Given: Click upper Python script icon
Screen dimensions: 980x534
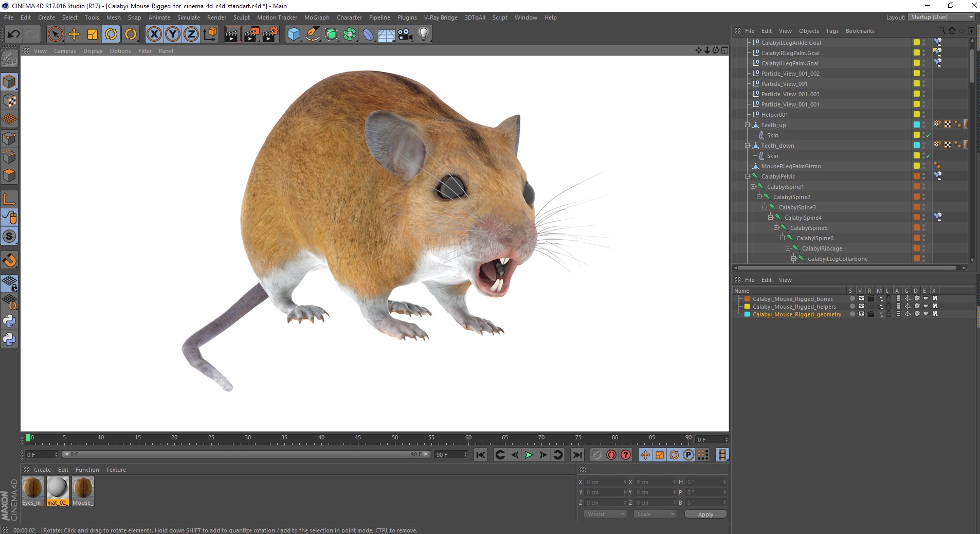Looking at the screenshot, I should 10,321.
